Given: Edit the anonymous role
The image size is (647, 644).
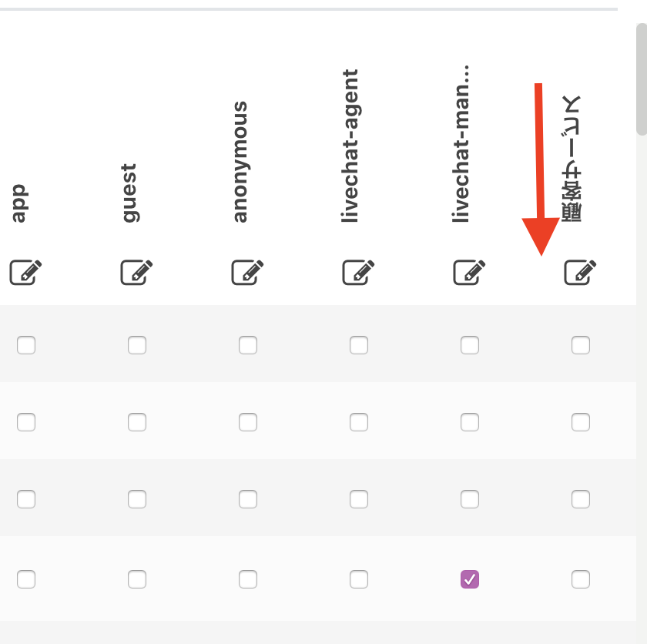Looking at the screenshot, I should coord(247,272).
